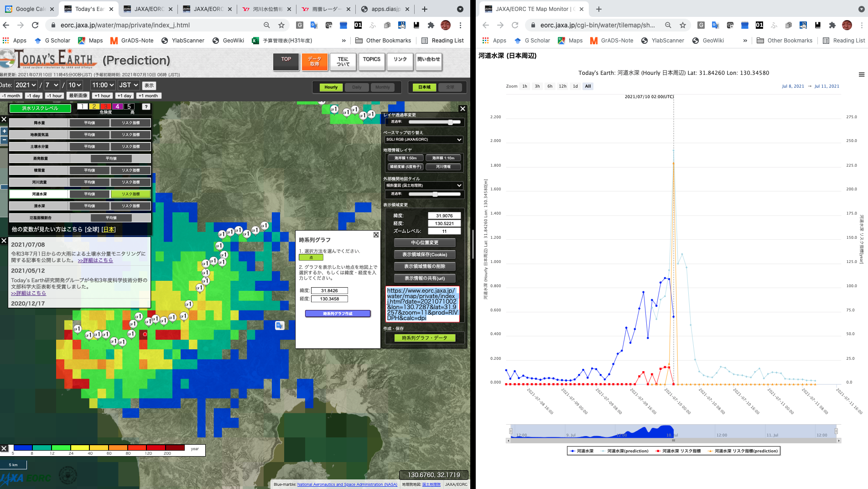Toggle 河川情報 layer
The height and width of the screenshot is (489, 868).
pos(443,167)
